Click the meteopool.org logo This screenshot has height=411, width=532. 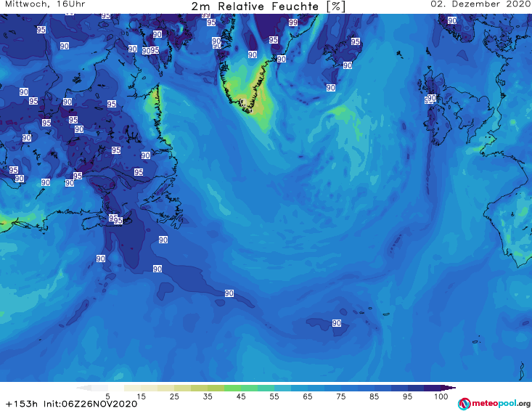pyautogui.click(x=494, y=404)
